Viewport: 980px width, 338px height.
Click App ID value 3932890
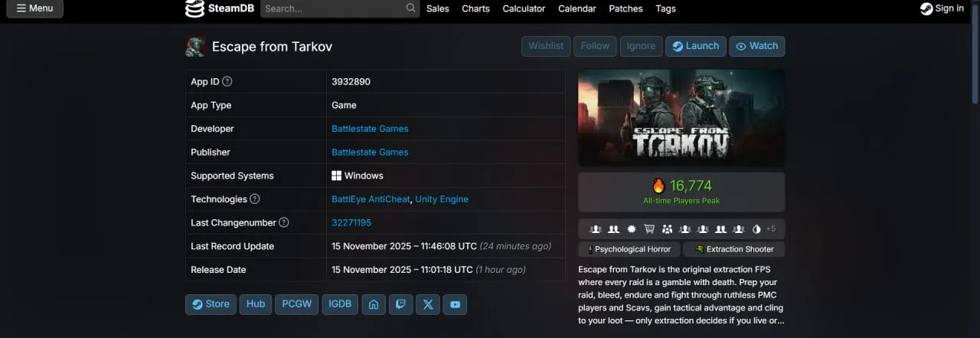pos(351,82)
